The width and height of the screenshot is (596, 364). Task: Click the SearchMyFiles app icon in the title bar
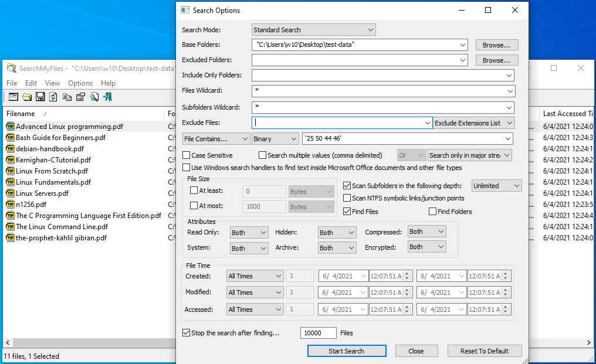coord(12,69)
